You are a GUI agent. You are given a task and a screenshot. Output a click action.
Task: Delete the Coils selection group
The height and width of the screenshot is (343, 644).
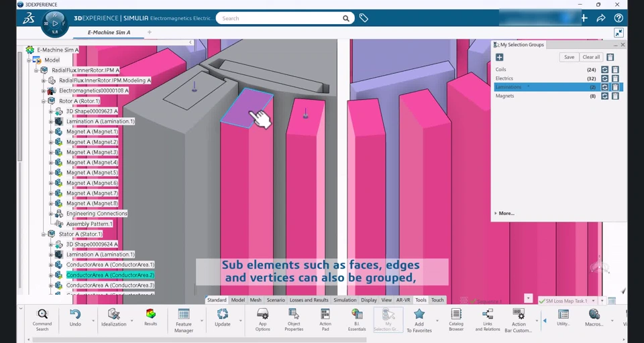(x=615, y=70)
